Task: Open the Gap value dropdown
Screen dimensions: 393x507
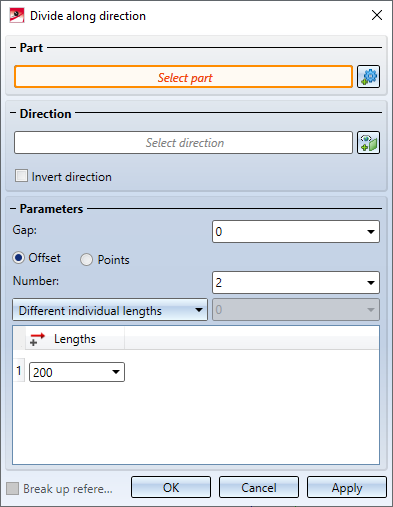Action: click(371, 232)
